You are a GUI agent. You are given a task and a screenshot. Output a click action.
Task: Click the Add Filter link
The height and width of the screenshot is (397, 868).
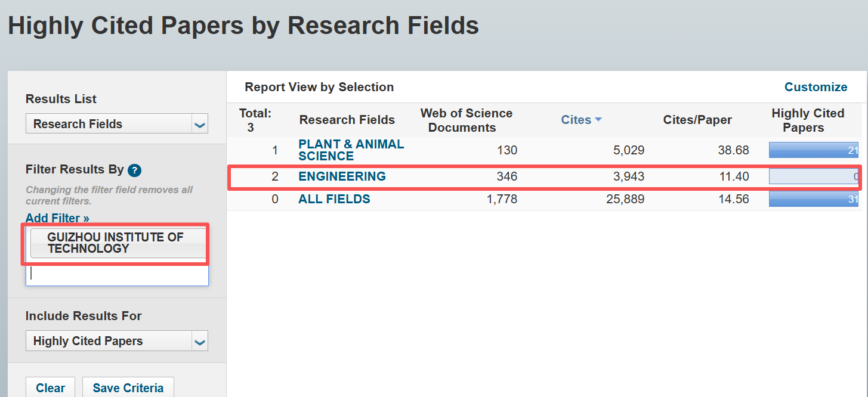click(x=57, y=218)
